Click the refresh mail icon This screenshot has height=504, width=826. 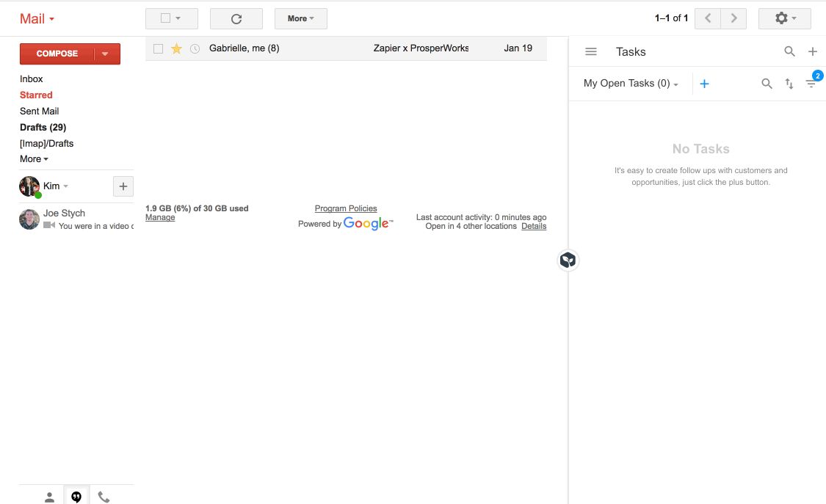236,19
